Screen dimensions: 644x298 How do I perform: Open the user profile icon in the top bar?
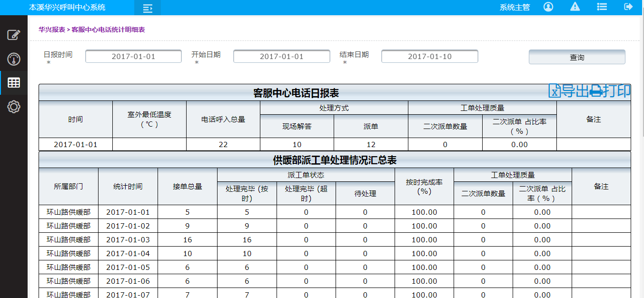[548, 7]
